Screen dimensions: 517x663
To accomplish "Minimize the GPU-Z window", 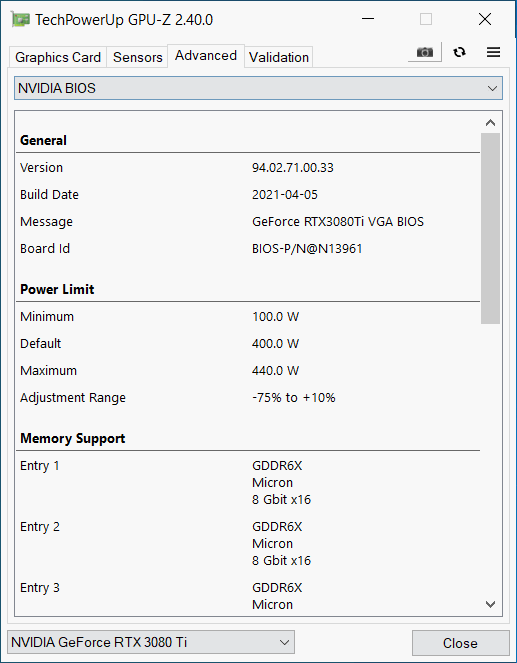I will tap(368, 19).
